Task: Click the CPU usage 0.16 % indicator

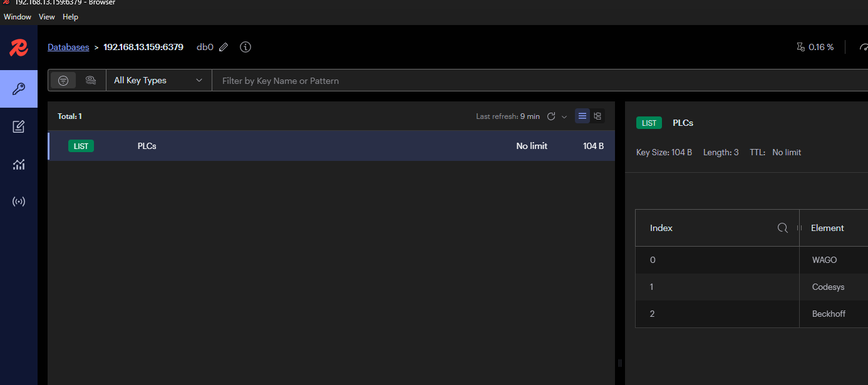Action: pyautogui.click(x=815, y=47)
